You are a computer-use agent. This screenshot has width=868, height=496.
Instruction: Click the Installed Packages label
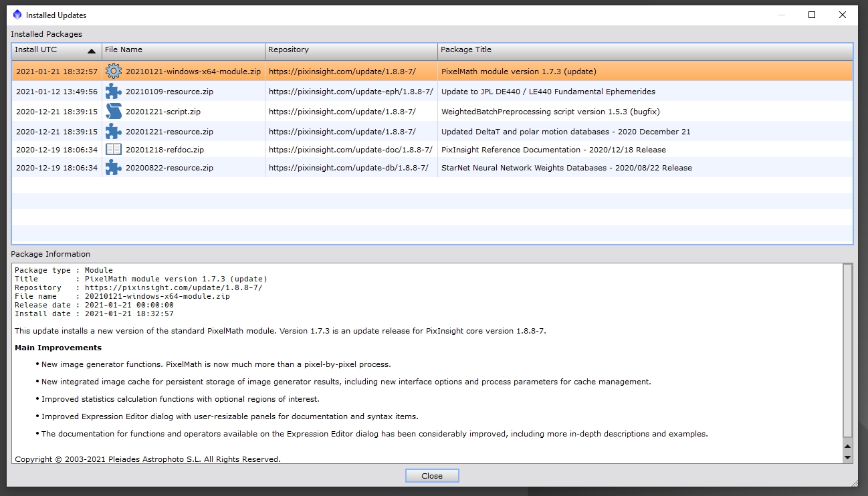47,34
